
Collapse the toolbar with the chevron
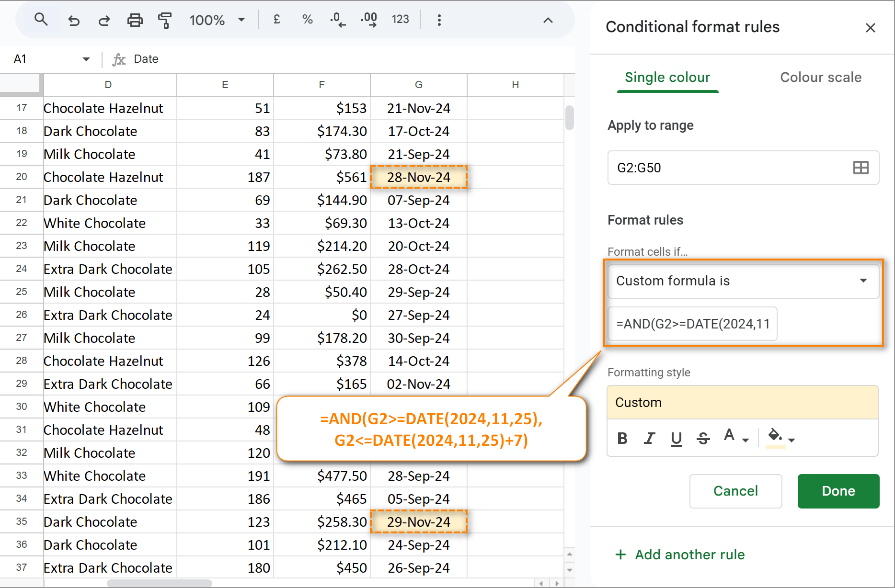click(548, 20)
